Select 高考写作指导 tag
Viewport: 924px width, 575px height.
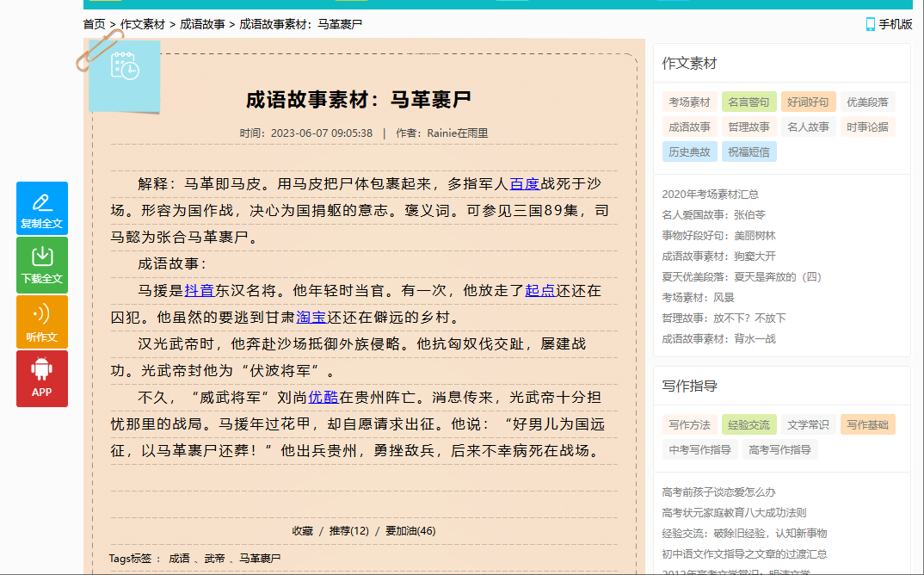click(779, 449)
